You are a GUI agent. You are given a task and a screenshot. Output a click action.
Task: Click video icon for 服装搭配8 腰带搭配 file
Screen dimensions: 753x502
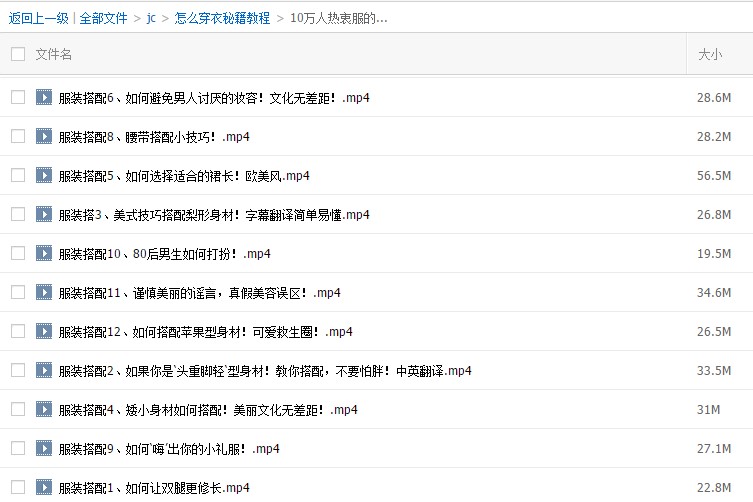pyautogui.click(x=44, y=136)
